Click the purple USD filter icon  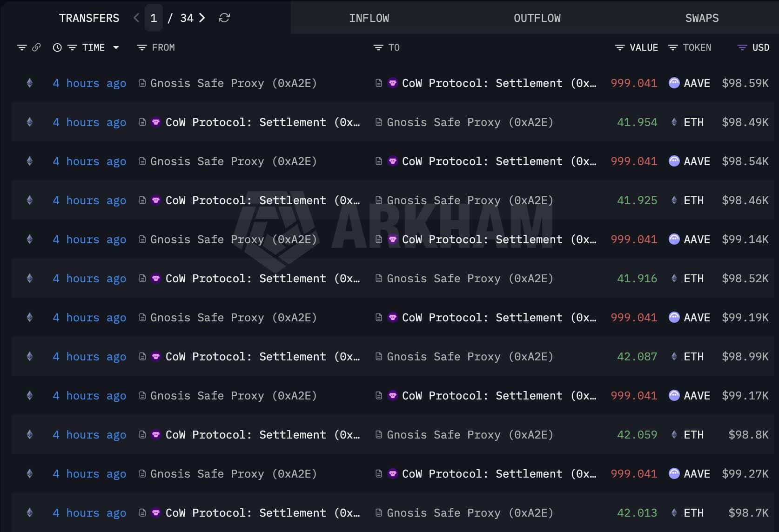742,47
